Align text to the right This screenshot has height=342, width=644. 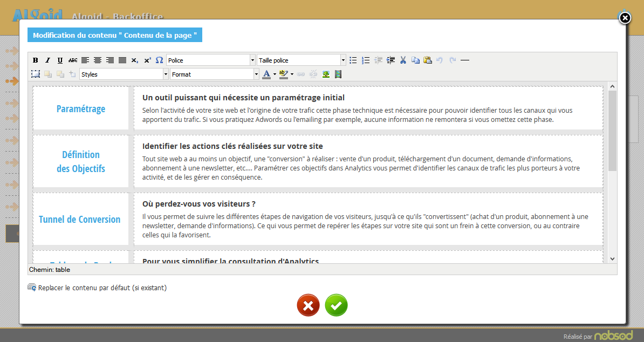coord(109,60)
